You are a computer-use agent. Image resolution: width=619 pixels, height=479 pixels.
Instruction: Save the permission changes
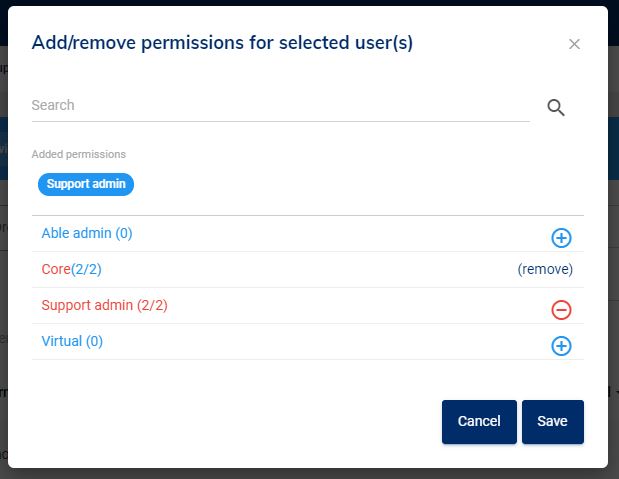point(552,421)
